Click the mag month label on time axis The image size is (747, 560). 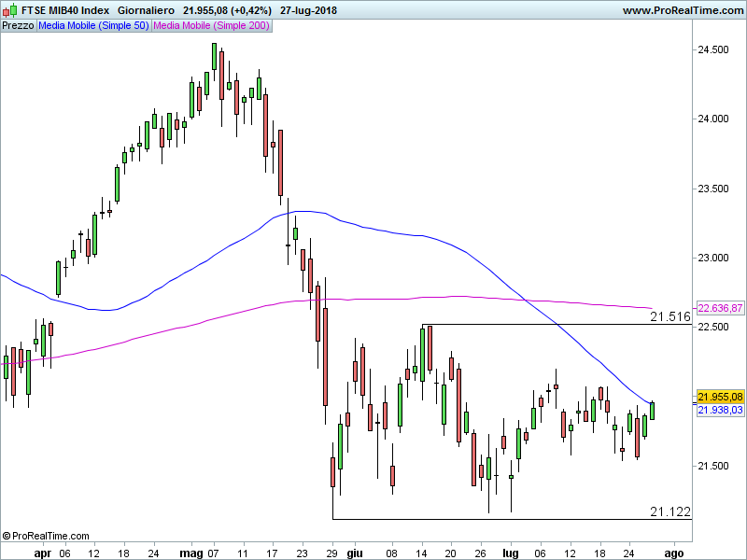191,553
